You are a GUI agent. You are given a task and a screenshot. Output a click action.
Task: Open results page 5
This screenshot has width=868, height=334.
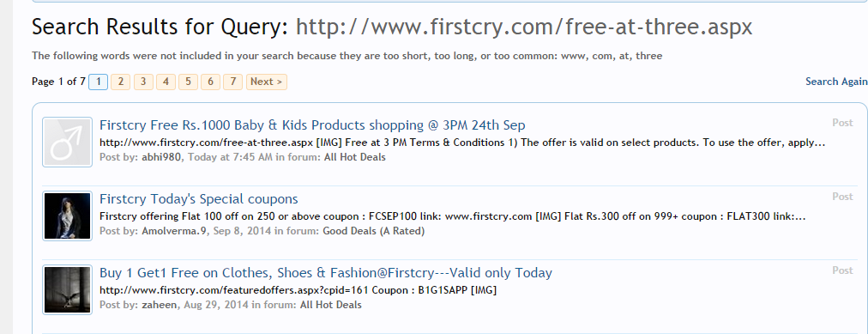188,82
